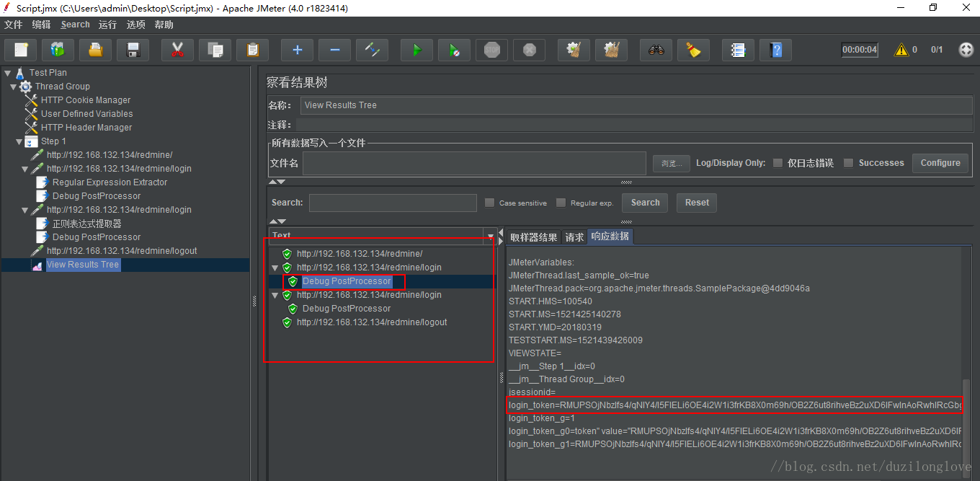Click the Reset button

(x=697, y=203)
